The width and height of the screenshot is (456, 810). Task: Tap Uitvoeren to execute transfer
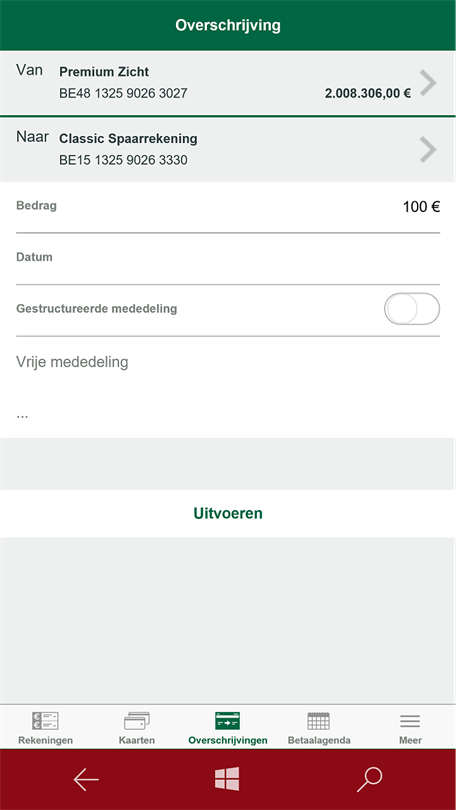[x=228, y=513]
